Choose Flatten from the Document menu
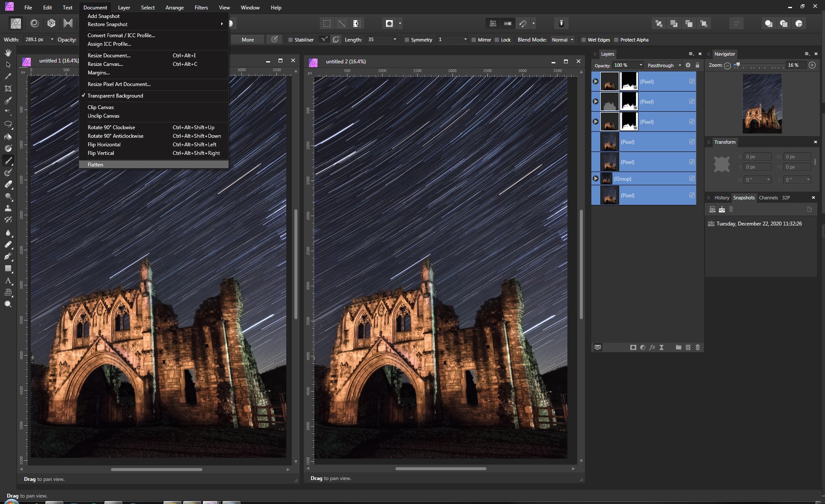This screenshot has height=504, width=825. pyautogui.click(x=95, y=165)
